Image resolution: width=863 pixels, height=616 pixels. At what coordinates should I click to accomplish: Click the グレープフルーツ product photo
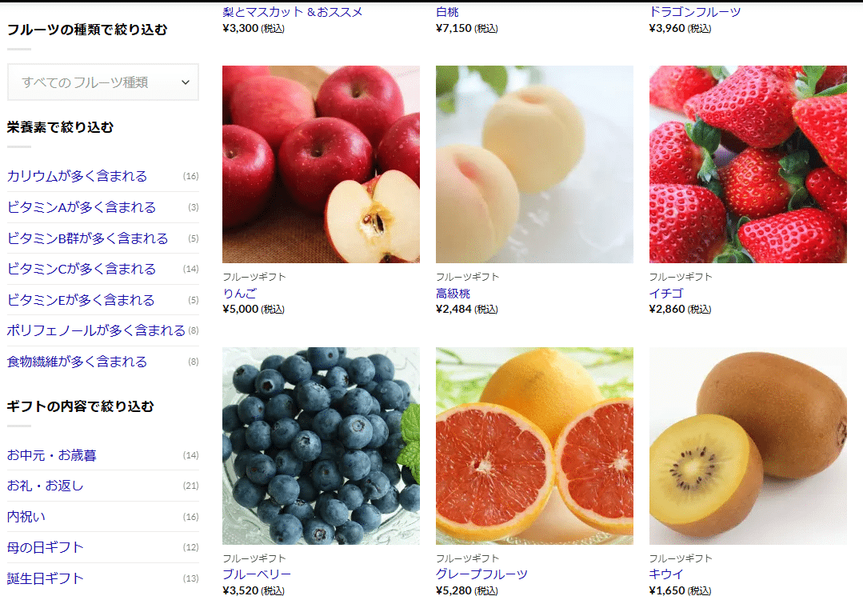coord(534,446)
